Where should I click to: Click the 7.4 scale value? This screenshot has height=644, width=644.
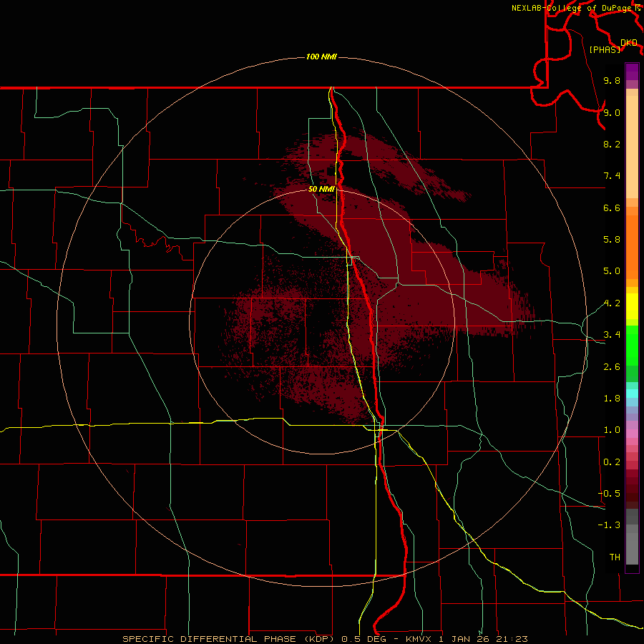coord(612,176)
